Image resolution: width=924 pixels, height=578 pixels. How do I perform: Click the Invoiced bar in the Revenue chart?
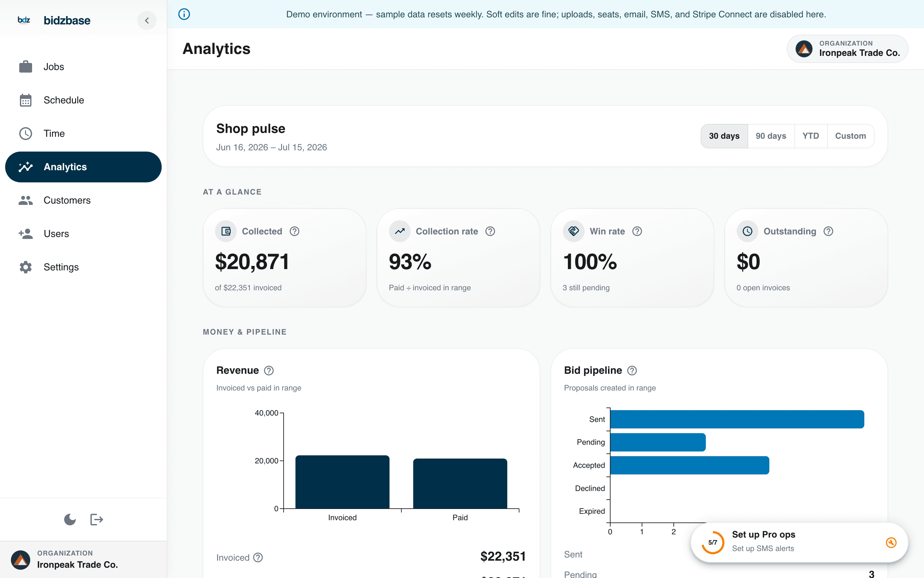(x=343, y=482)
